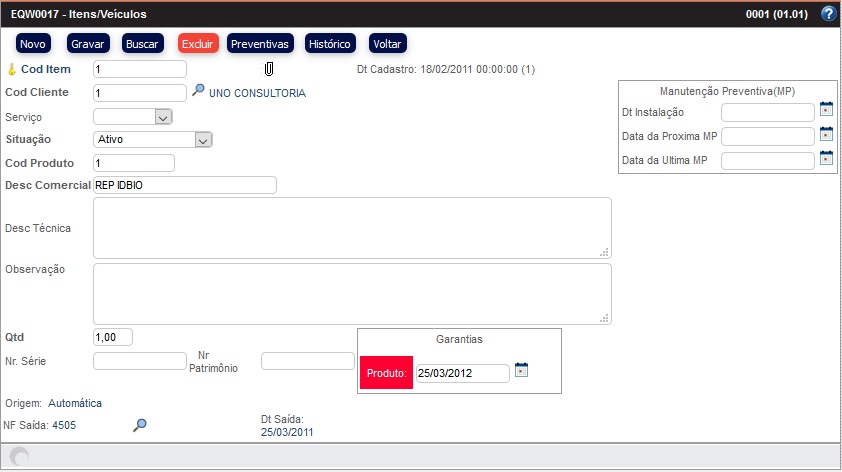Open calendar for Produto warranty date
The image size is (842, 472).
pos(520,370)
